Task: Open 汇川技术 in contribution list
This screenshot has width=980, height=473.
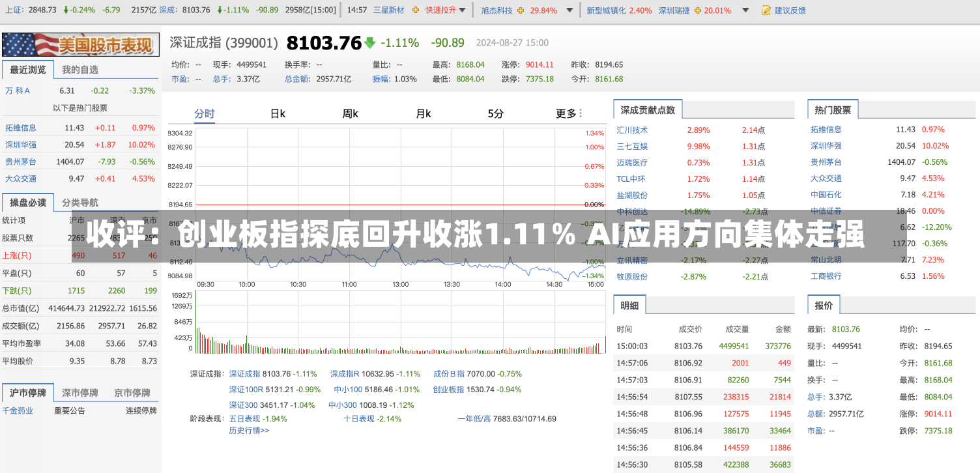Action: (632, 130)
